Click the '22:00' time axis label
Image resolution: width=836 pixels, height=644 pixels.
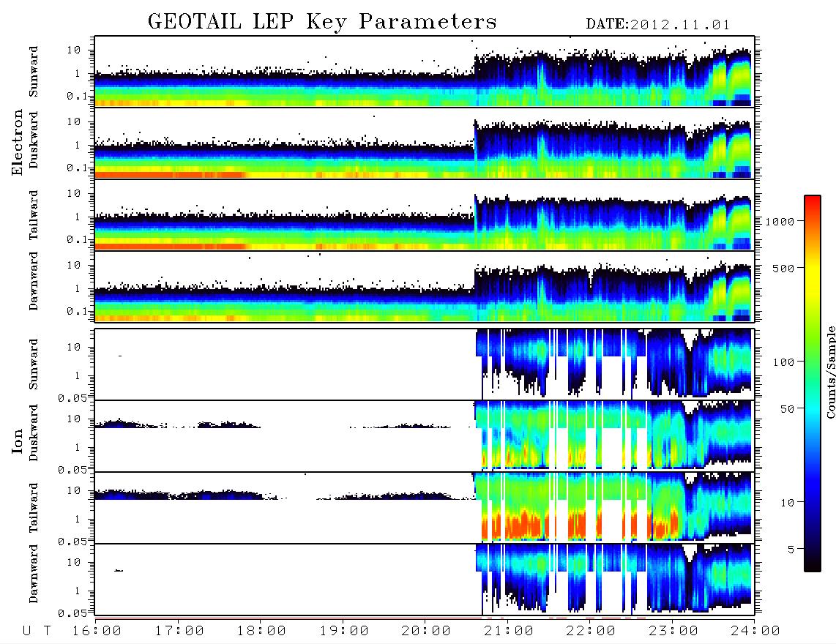[591, 631]
